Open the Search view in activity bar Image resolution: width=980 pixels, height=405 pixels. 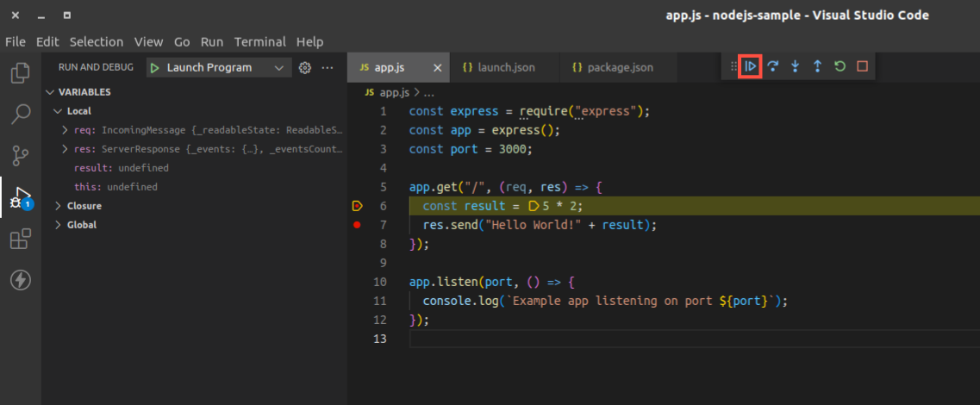point(21,114)
